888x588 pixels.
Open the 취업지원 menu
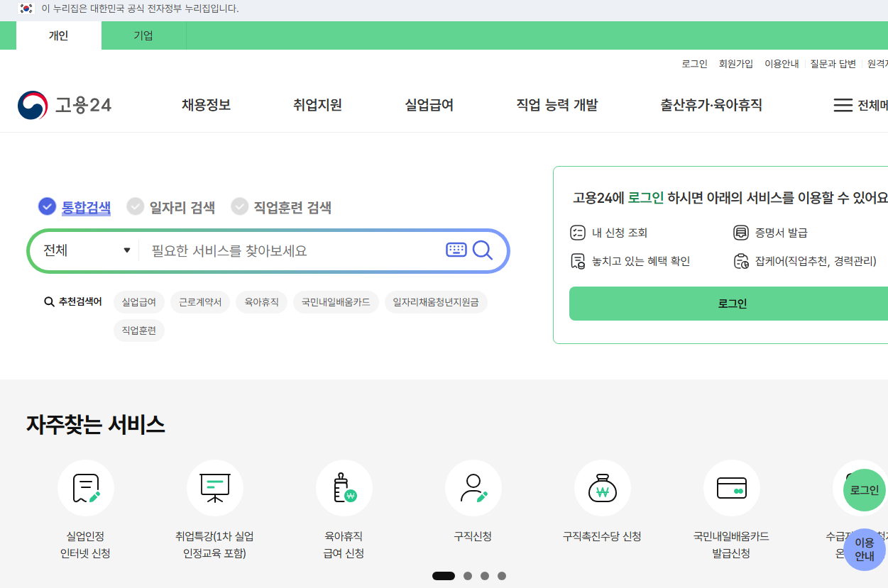click(x=317, y=105)
